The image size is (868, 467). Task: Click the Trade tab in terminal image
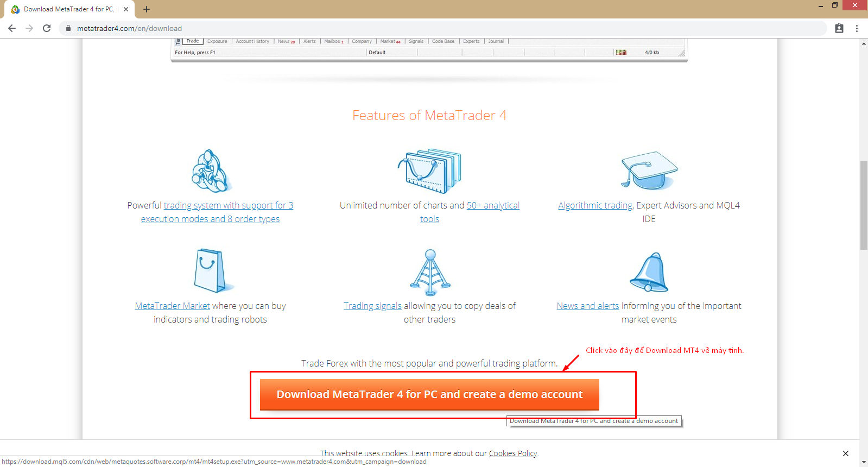193,41
